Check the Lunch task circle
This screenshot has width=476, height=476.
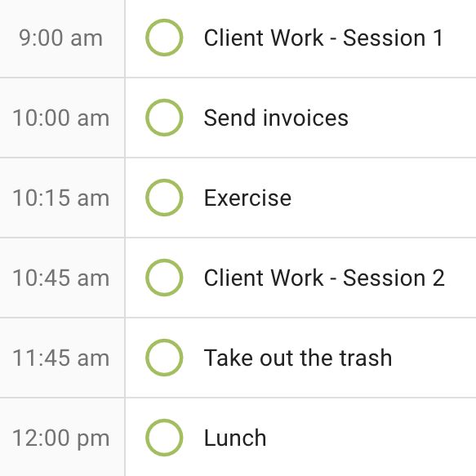point(164,438)
